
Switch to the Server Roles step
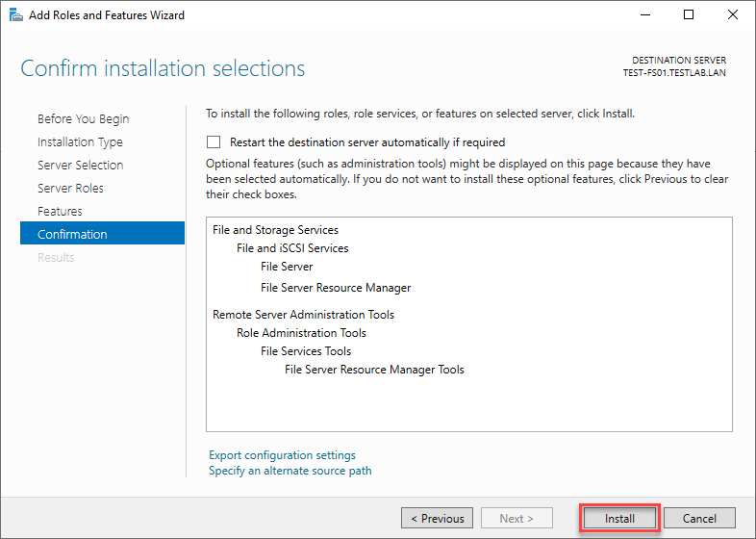(x=70, y=189)
